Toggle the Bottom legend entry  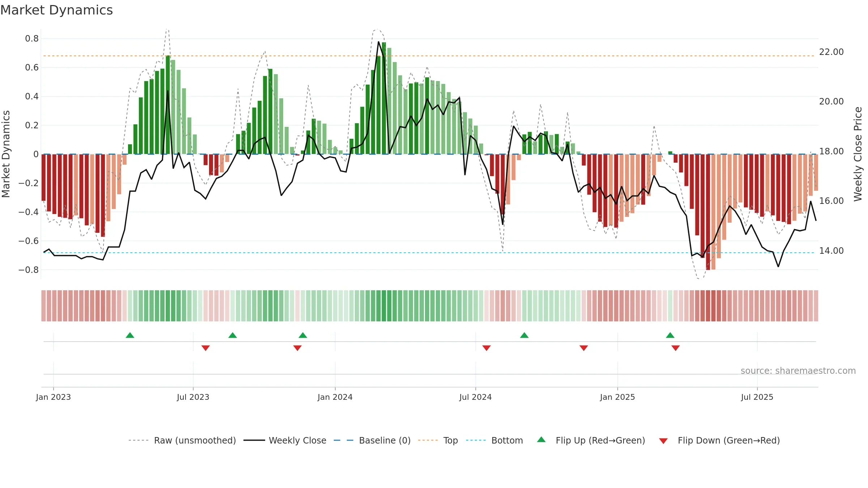pos(494,440)
